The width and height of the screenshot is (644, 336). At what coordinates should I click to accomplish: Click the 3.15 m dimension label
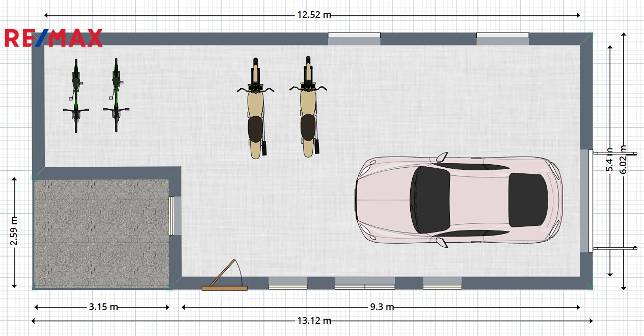[103, 307]
